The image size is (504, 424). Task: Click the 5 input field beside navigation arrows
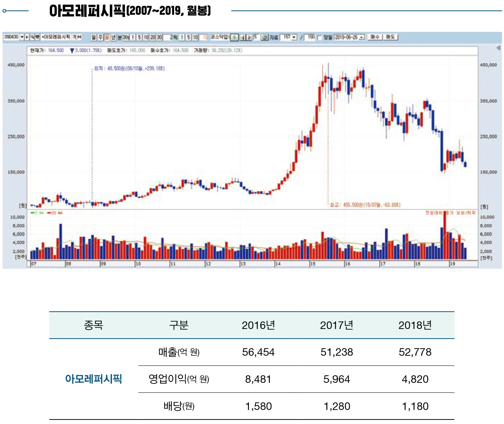tap(256, 37)
